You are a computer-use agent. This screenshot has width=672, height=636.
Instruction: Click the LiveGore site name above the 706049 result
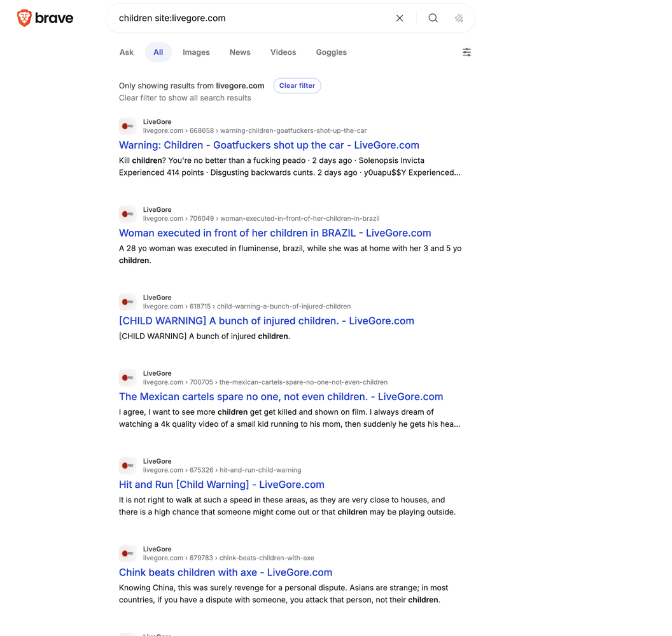[157, 209]
